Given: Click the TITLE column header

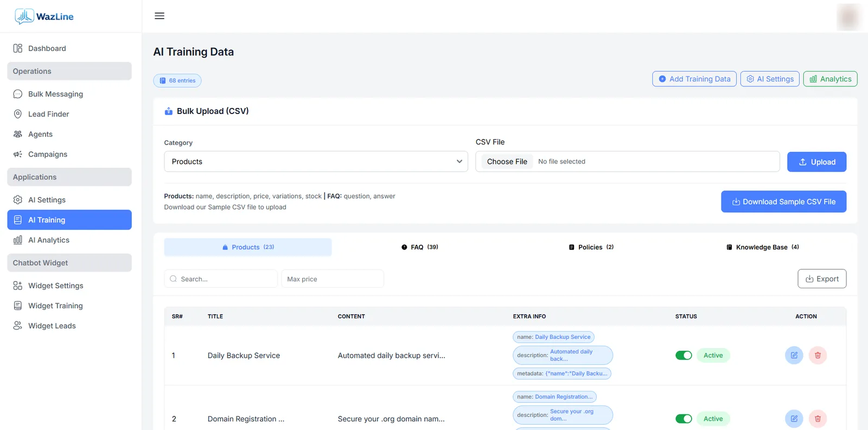Looking at the screenshot, I should coord(215,317).
